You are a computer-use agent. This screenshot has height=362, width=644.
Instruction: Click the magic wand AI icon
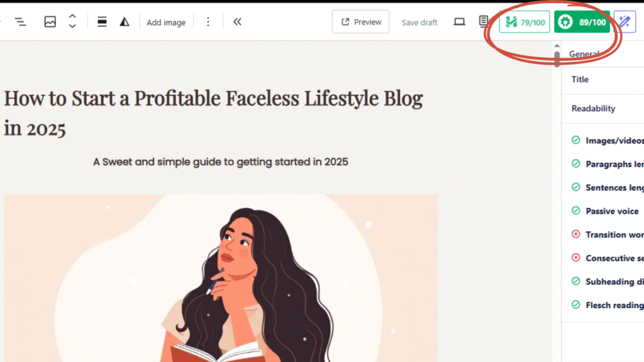click(x=625, y=22)
